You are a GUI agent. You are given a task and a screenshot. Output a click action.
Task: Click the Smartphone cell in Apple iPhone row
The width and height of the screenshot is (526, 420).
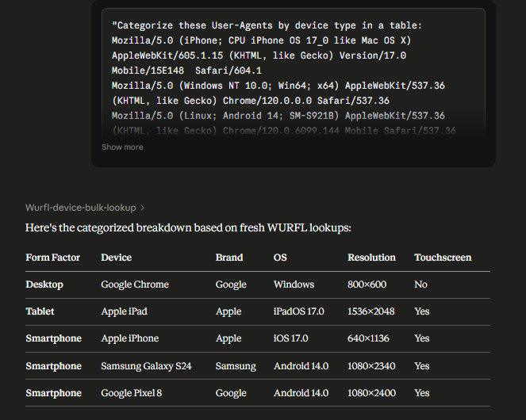click(x=54, y=338)
